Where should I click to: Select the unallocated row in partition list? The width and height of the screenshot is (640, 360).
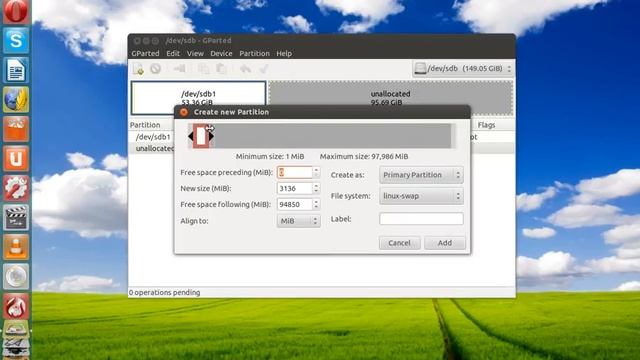tap(154, 148)
